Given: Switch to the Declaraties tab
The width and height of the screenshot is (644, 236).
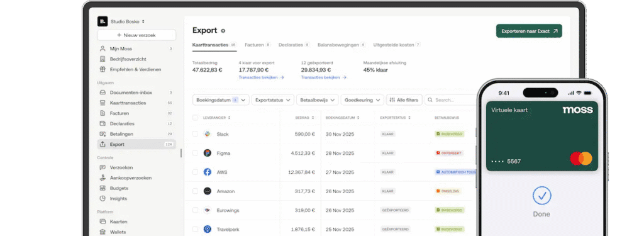Looking at the screenshot, I should pyautogui.click(x=294, y=45).
